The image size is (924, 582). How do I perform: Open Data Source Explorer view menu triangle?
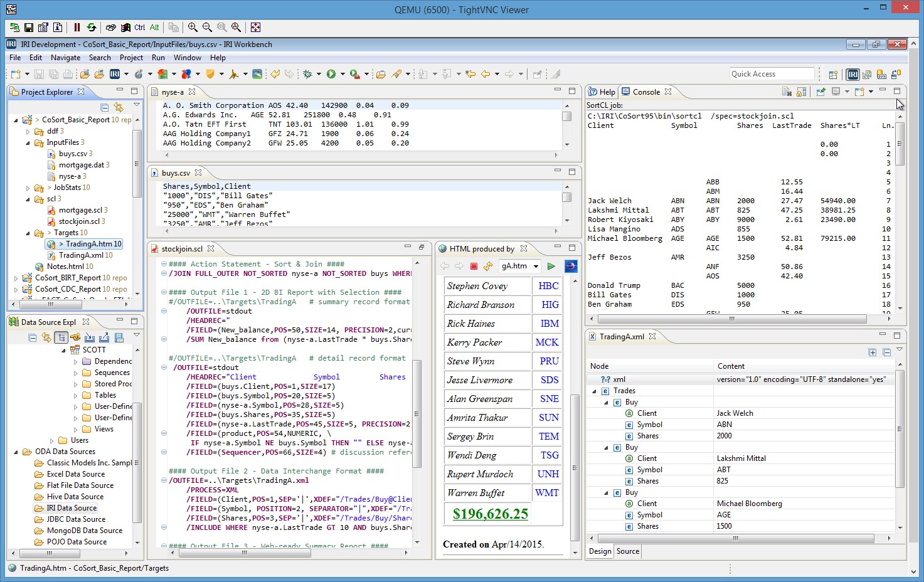(x=137, y=335)
